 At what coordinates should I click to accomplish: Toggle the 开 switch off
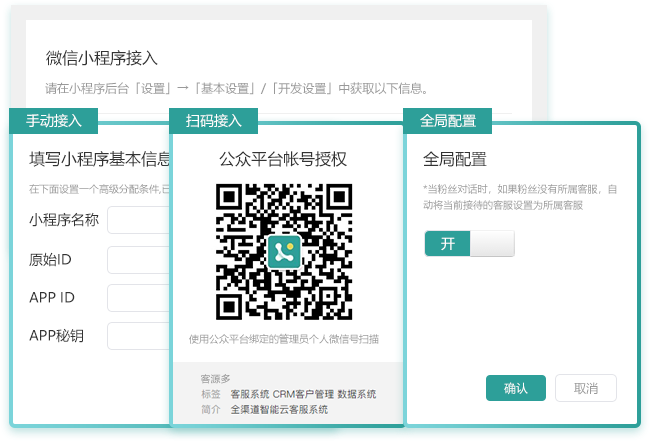[x=470, y=244]
